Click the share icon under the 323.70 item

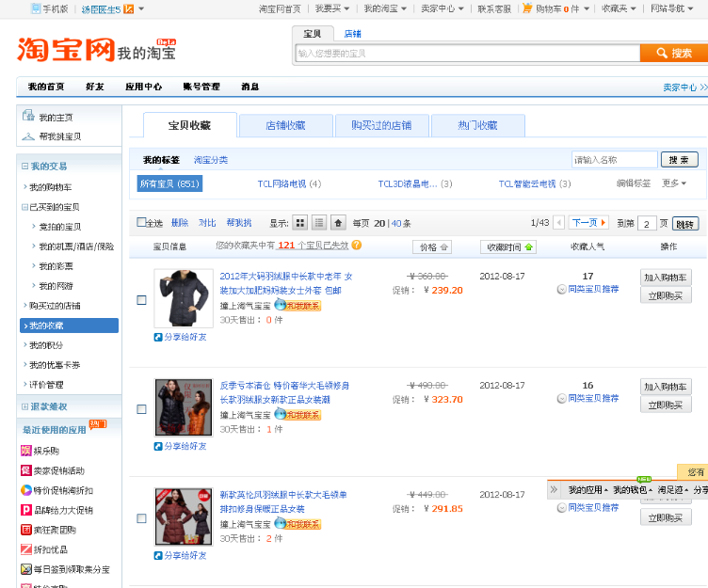(158, 446)
